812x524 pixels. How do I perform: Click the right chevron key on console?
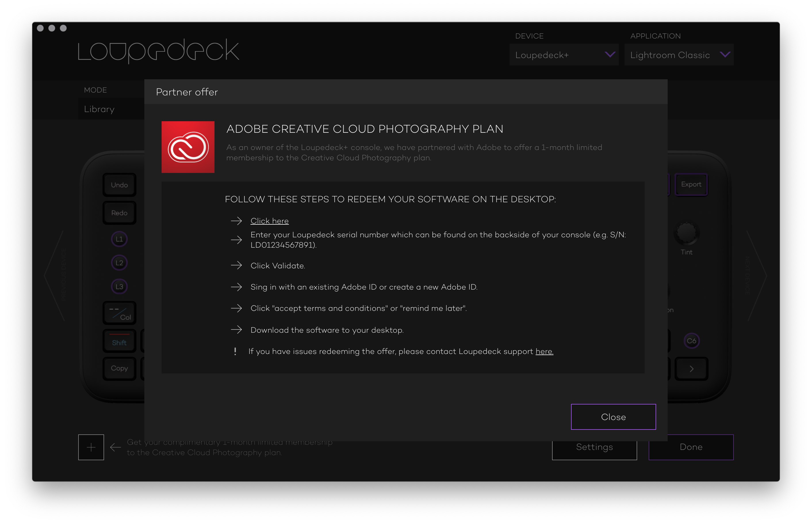tap(691, 369)
